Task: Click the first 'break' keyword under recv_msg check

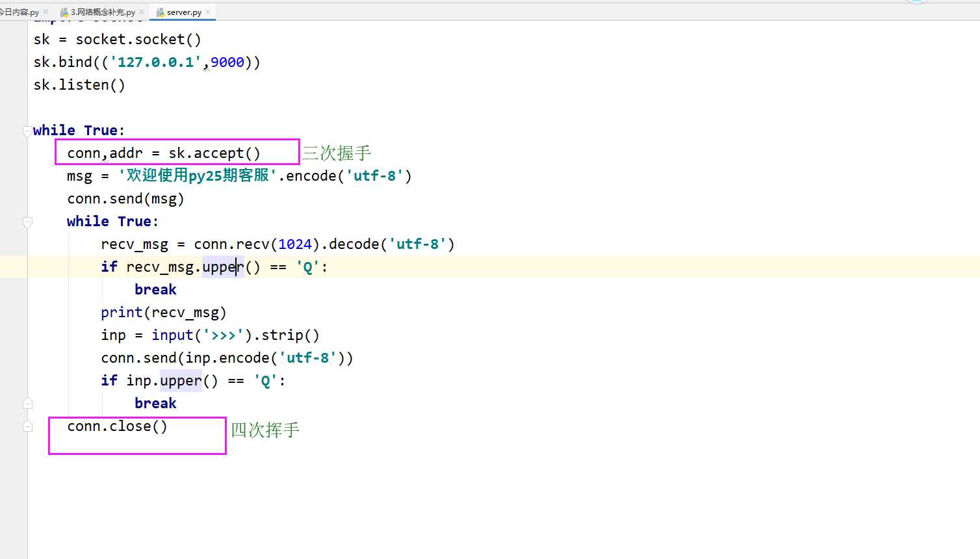Action: pyautogui.click(x=155, y=290)
